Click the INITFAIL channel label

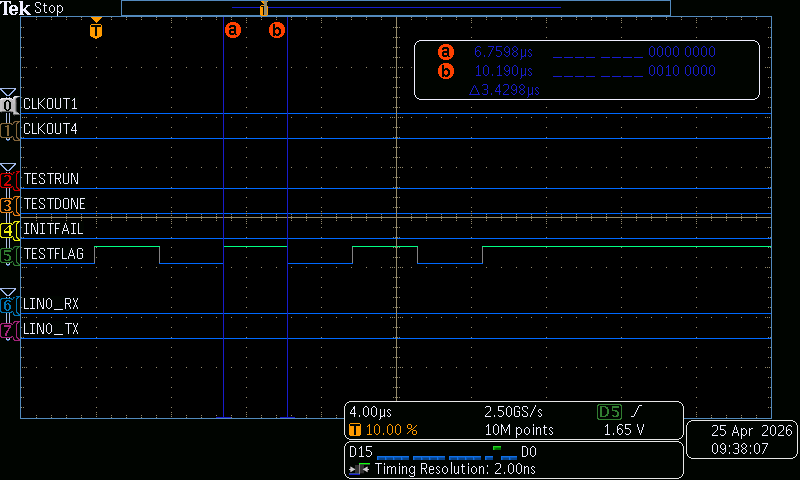click(53, 229)
